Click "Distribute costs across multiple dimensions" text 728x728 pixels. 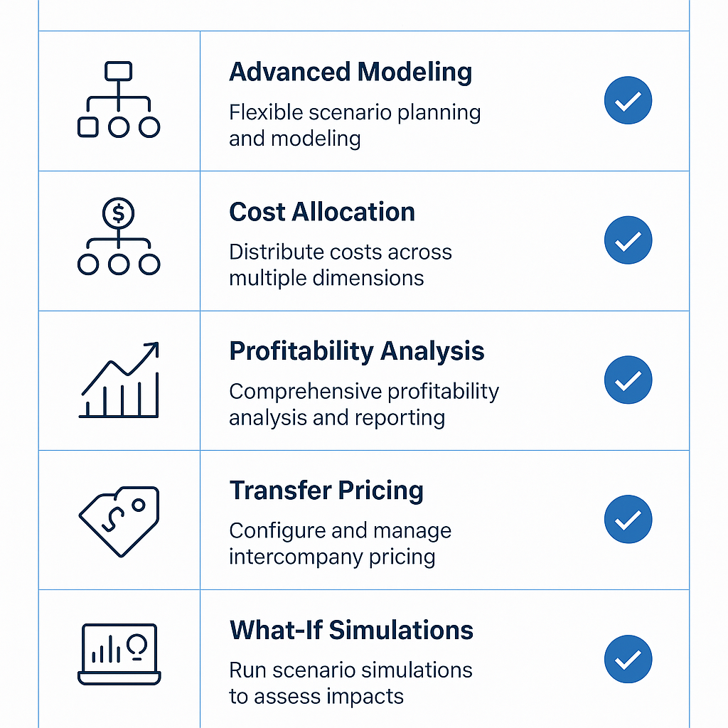tap(340, 264)
